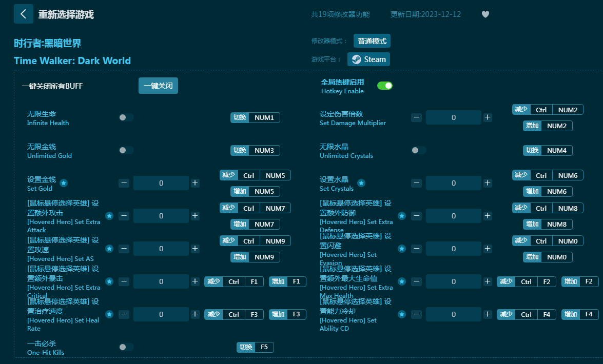Click the star icon beside Set Gold
The height and width of the screenshot is (364, 603).
click(64, 183)
